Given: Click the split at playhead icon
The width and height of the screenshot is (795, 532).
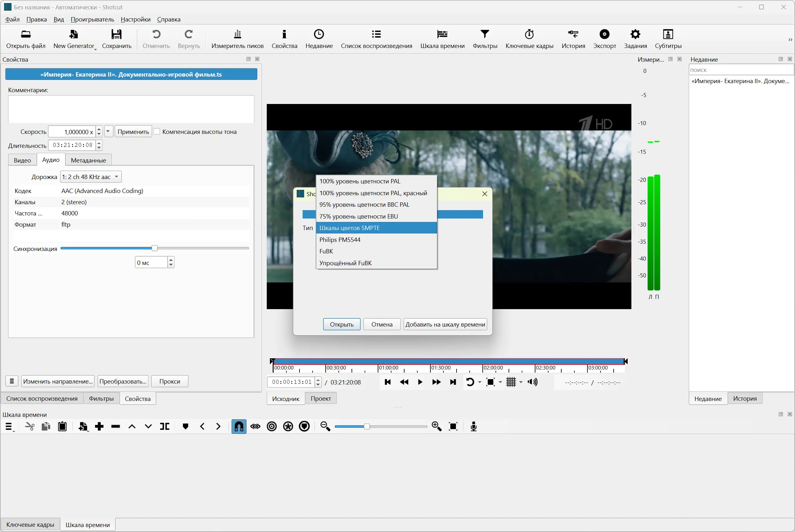Looking at the screenshot, I should [x=165, y=426].
